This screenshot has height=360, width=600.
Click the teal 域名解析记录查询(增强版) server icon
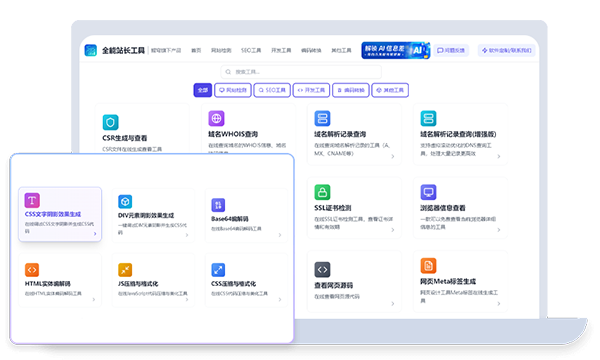428,118
